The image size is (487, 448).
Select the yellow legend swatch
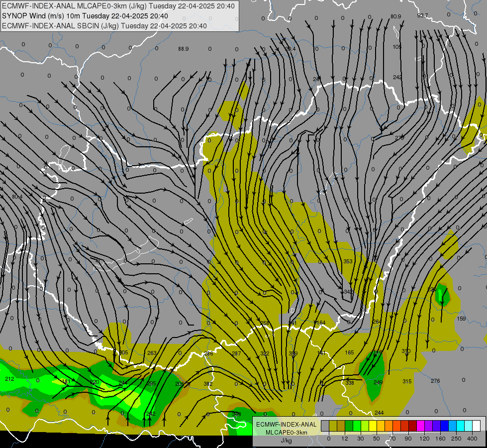coord(373,426)
